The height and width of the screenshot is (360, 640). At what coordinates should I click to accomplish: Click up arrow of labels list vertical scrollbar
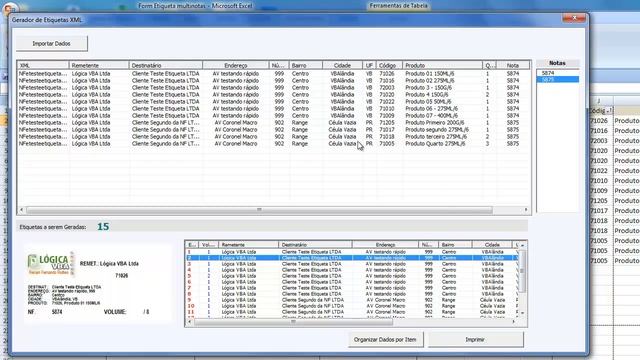(522, 245)
